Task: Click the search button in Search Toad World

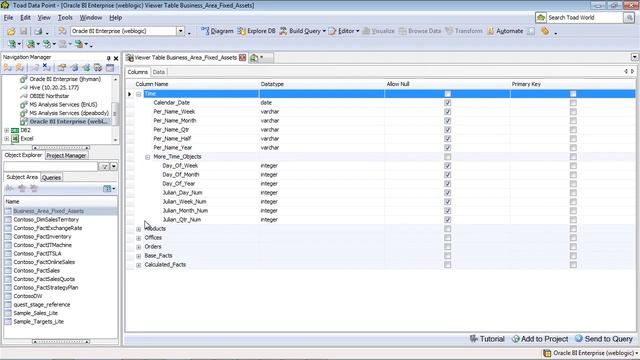Action: pos(629,18)
